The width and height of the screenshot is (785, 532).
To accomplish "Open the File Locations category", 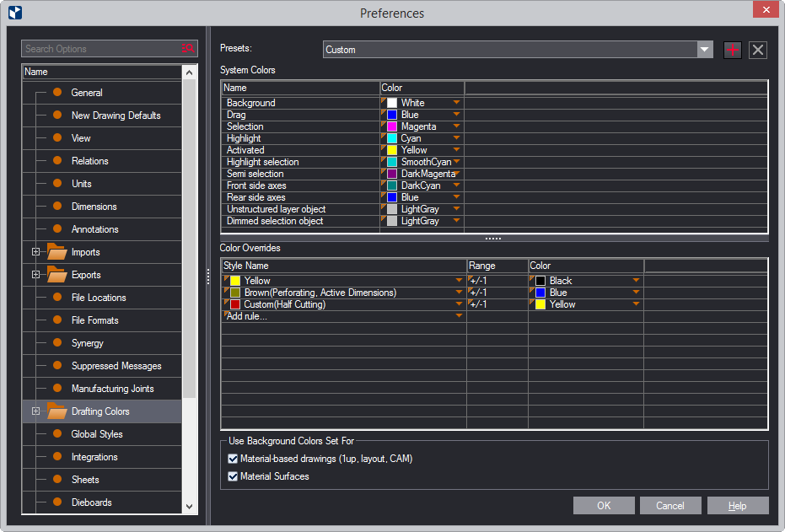I will 99,298.
